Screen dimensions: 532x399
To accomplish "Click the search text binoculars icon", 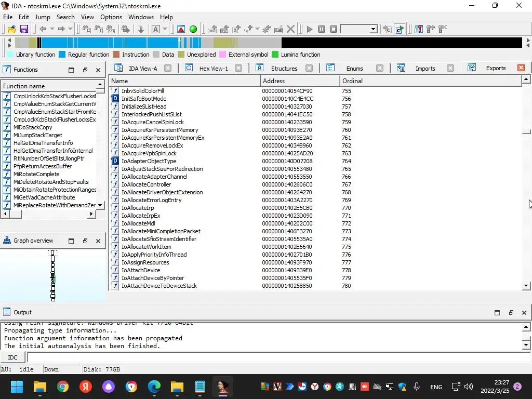I will pos(99,29).
